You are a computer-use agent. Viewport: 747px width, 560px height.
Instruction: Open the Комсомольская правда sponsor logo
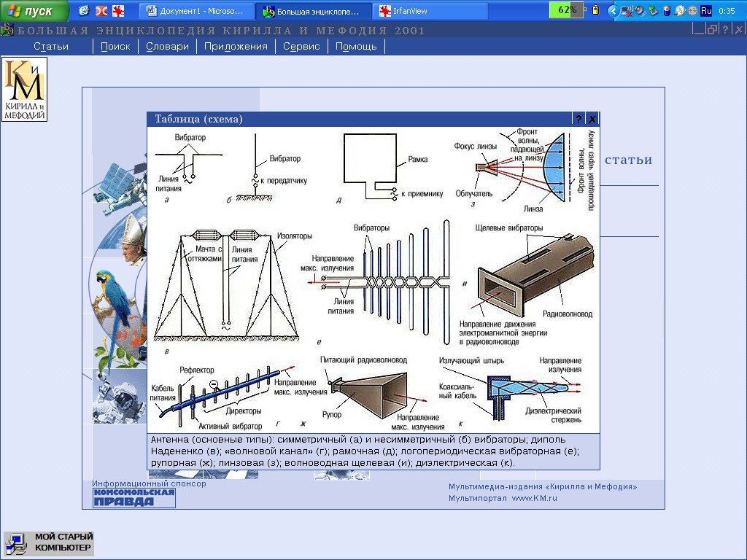coord(133,498)
